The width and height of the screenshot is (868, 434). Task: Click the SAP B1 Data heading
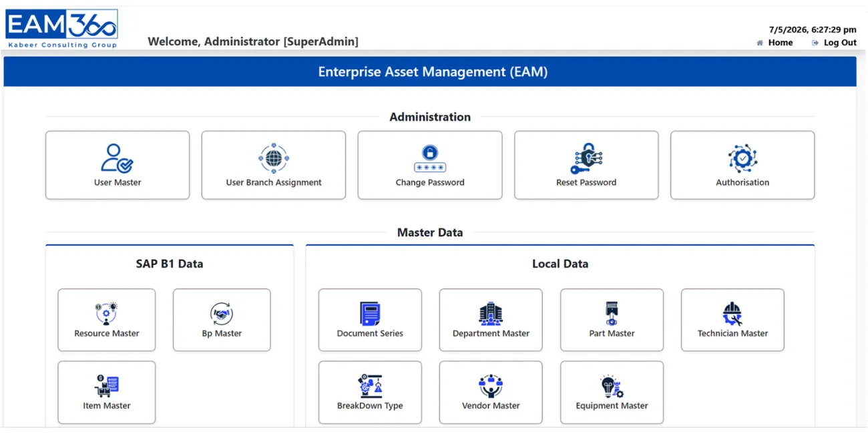coord(170,264)
